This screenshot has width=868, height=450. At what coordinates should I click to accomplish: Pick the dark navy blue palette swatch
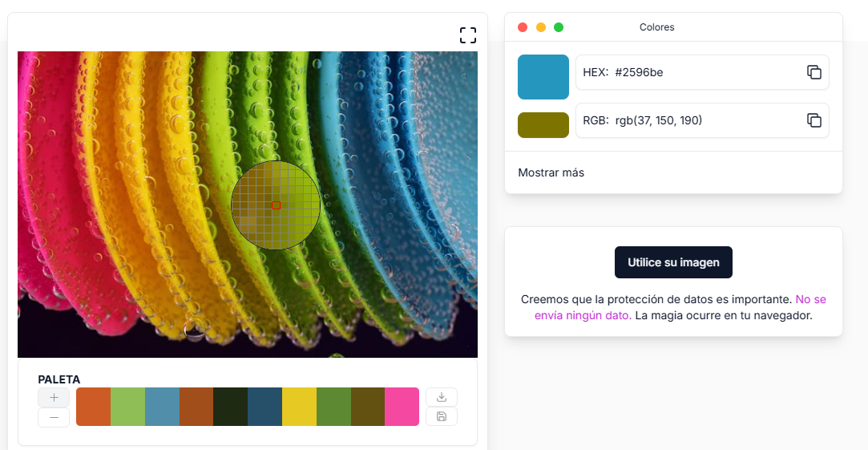tap(264, 407)
